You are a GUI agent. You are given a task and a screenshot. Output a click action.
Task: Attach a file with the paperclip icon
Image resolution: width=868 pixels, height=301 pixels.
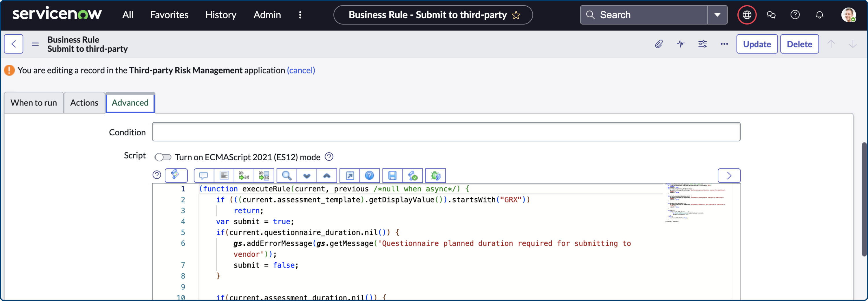(x=659, y=44)
